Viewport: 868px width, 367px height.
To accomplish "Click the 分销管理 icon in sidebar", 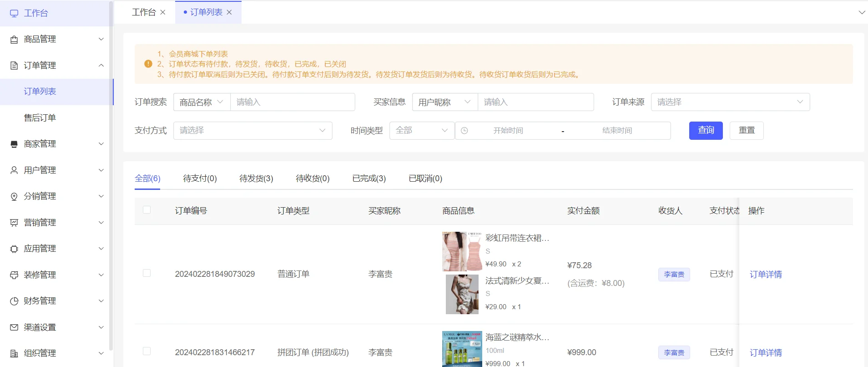I will click(14, 197).
